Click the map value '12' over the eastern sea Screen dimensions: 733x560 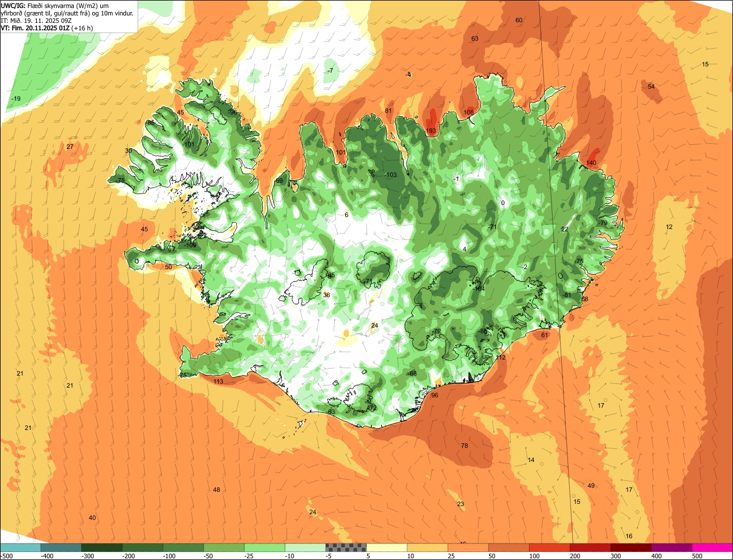tap(669, 227)
